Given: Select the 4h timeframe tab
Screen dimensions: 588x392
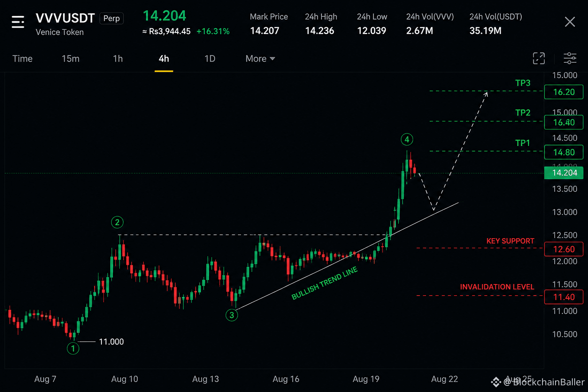Looking at the screenshot, I should 164,59.
